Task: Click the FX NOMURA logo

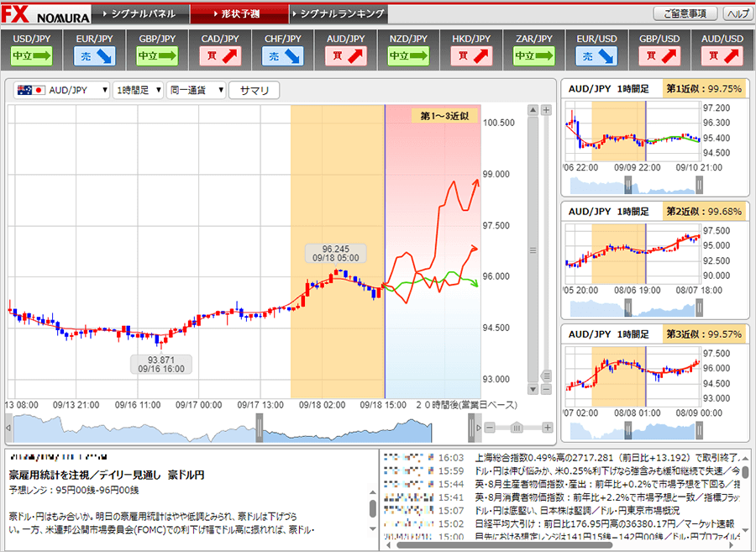Action: pyautogui.click(x=46, y=14)
